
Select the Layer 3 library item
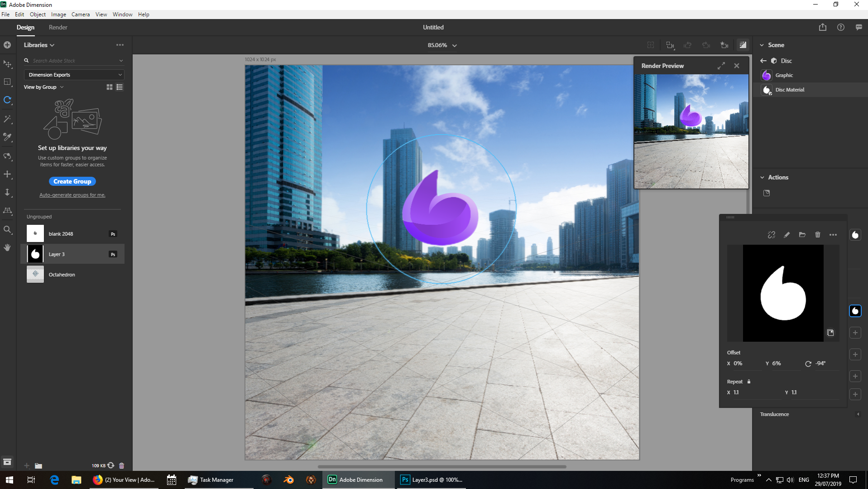[72, 254]
